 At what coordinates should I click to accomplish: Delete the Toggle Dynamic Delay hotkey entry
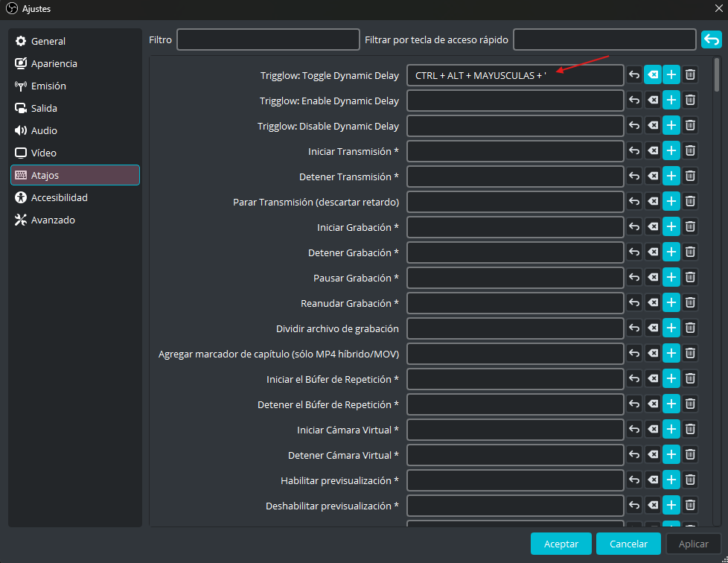690,74
